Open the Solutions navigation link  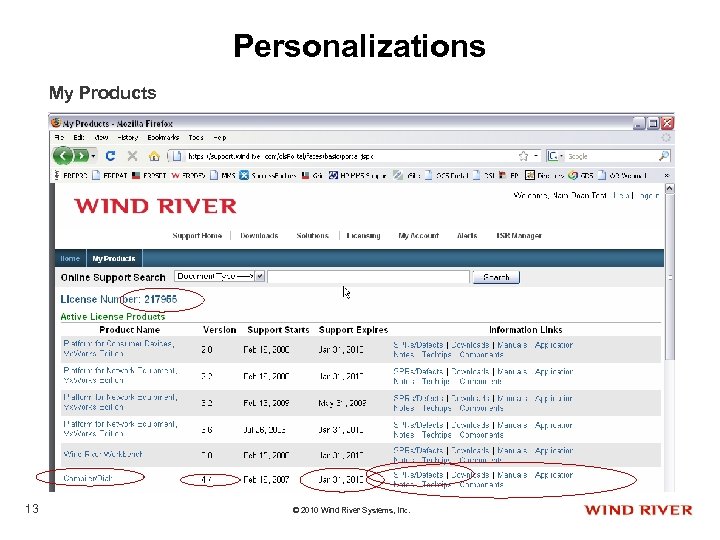313,236
